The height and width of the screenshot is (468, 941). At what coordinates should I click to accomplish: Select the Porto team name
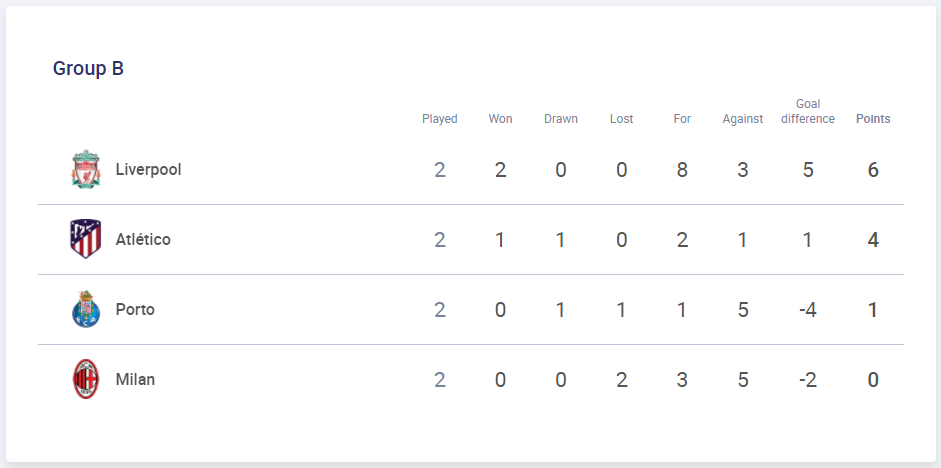coord(135,310)
